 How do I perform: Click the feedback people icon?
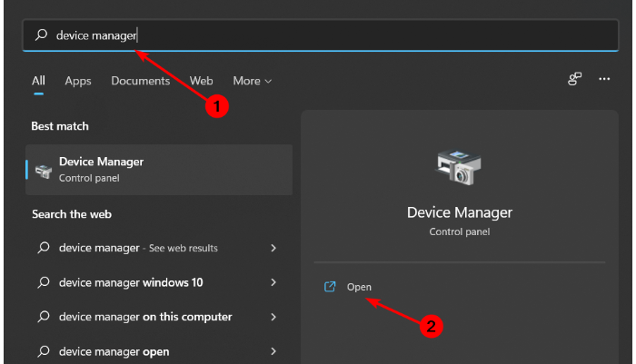[574, 79]
